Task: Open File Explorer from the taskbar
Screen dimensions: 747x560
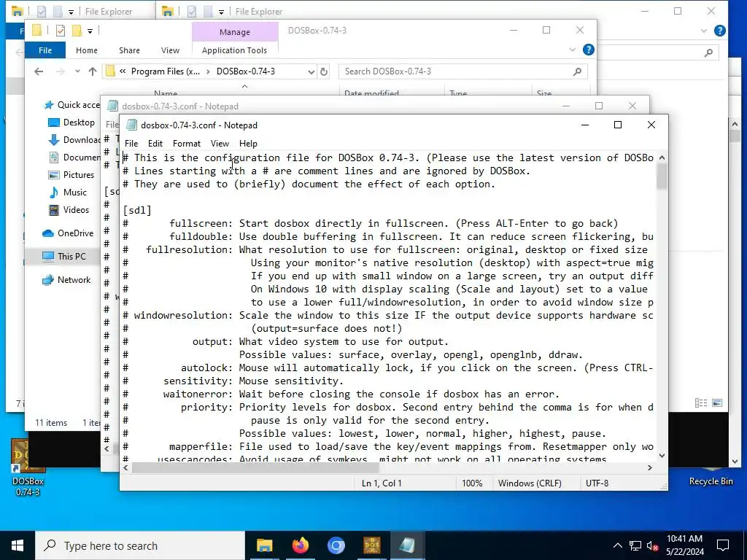Action: [x=264, y=545]
